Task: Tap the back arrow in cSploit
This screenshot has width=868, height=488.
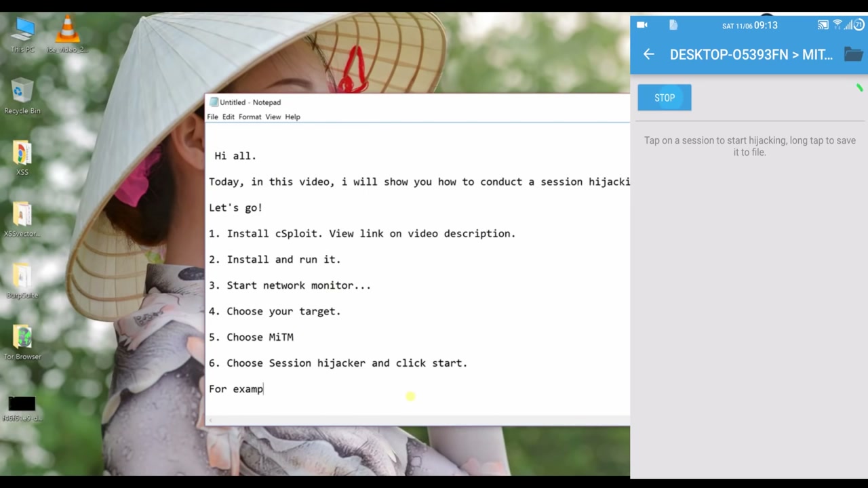Action: [x=649, y=54]
